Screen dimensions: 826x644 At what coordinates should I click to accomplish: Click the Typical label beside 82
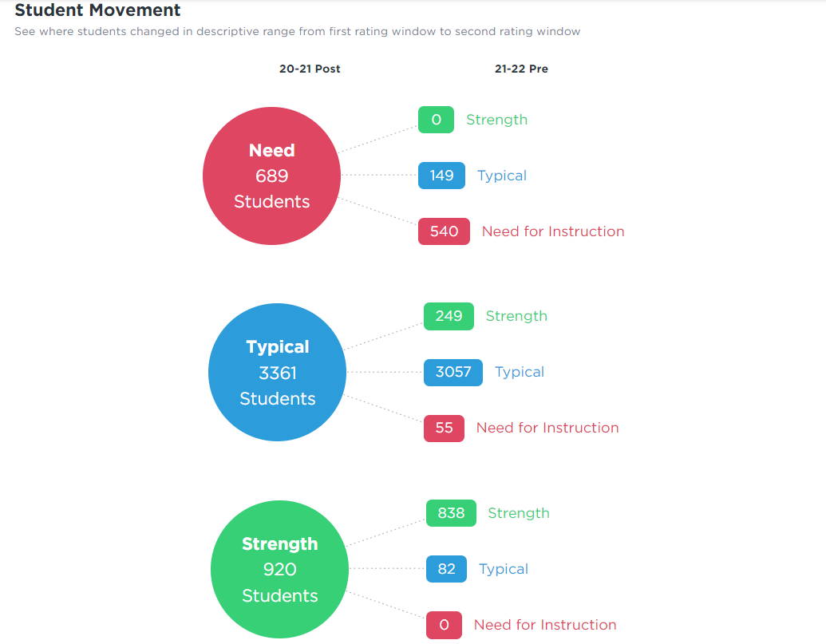[504, 569]
